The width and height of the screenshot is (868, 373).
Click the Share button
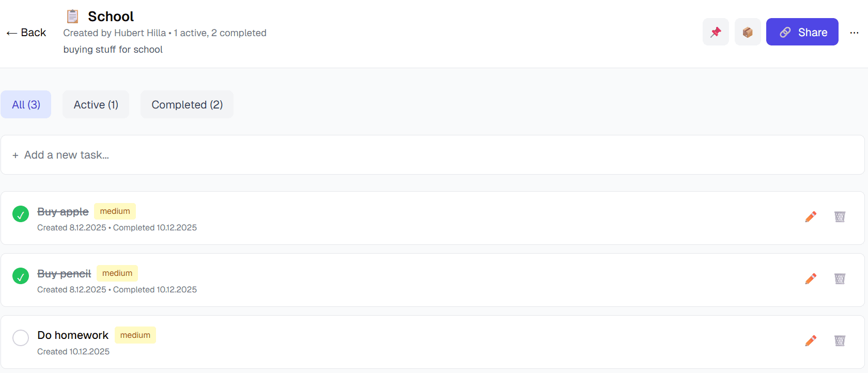click(x=802, y=32)
